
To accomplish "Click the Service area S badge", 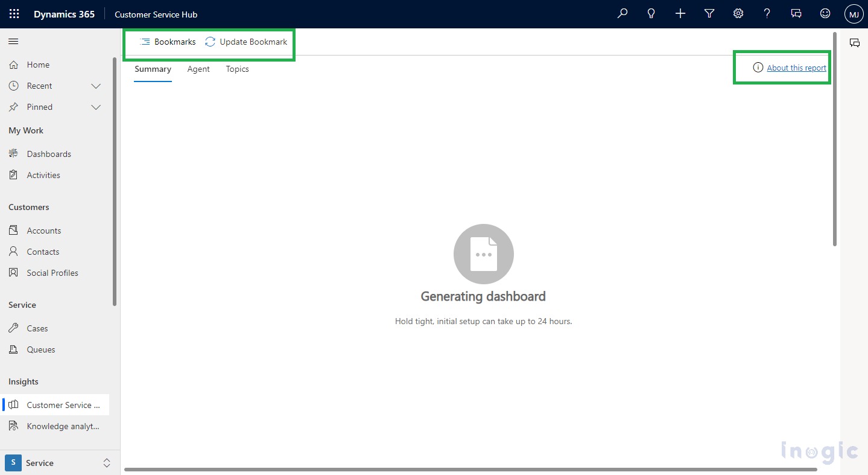I will pyautogui.click(x=13, y=463).
